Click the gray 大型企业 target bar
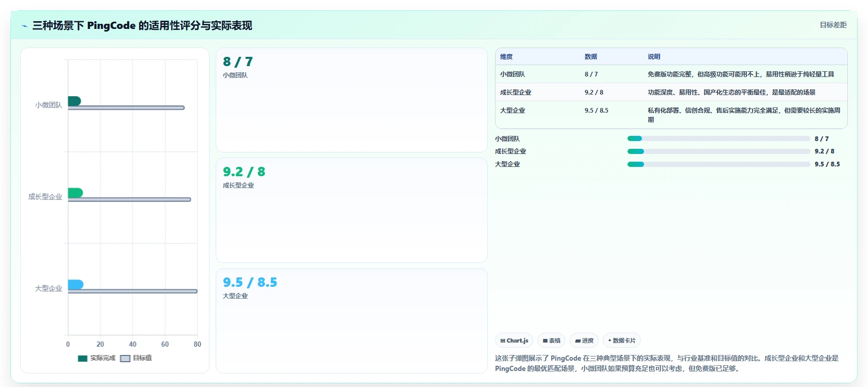Screen dimensions: 868x387 tap(132, 291)
